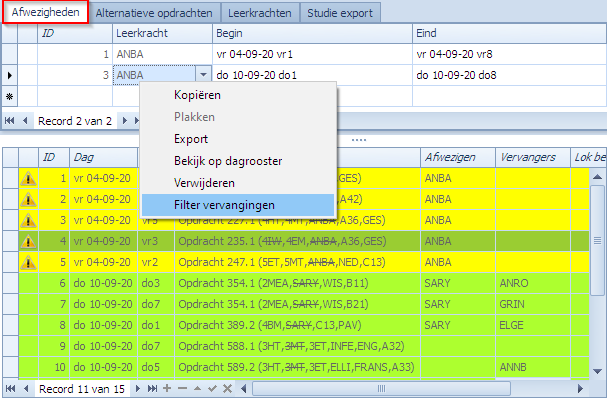The image size is (607, 398).
Task: Cancel edit with X icon
Action: coord(228,388)
